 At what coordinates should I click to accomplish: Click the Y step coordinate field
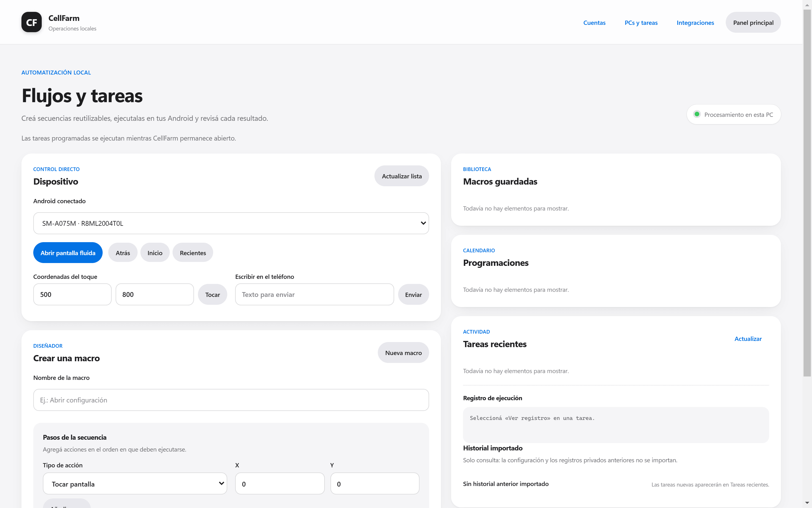(374, 483)
